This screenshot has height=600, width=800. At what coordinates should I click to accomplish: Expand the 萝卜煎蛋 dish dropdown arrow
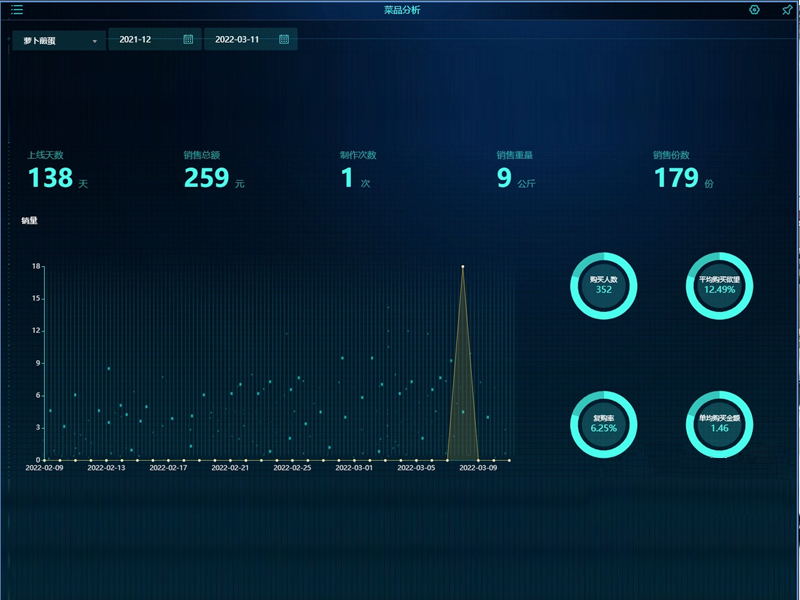click(x=94, y=41)
